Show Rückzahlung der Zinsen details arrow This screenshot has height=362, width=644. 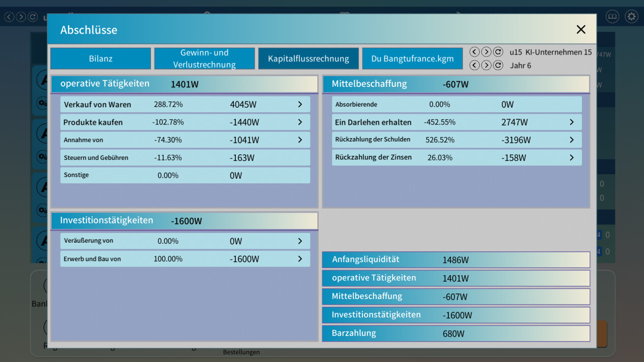point(571,158)
